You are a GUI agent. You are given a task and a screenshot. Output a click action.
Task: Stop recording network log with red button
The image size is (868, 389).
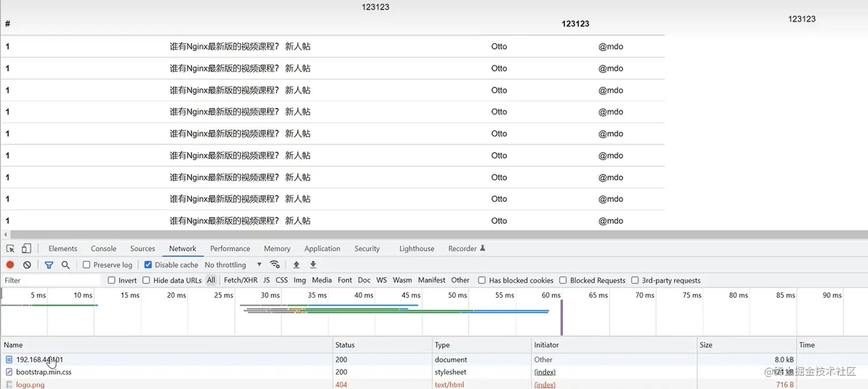tap(10, 264)
